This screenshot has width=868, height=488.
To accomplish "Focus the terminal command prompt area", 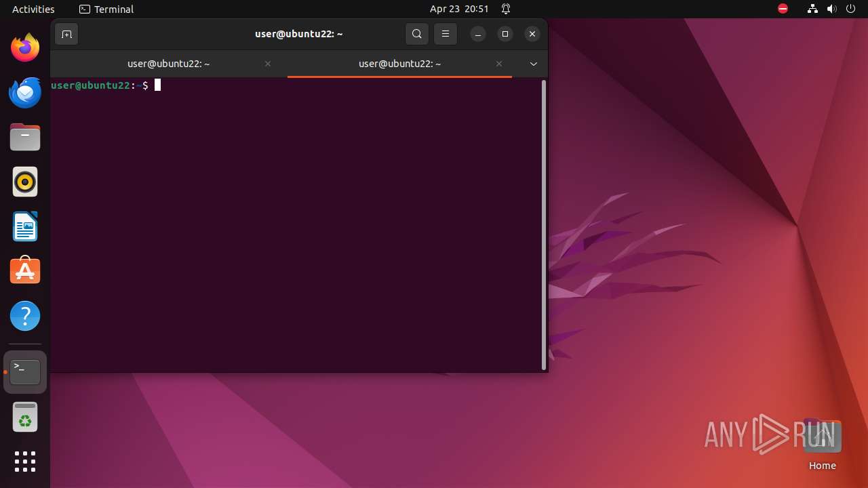I will pos(296,225).
